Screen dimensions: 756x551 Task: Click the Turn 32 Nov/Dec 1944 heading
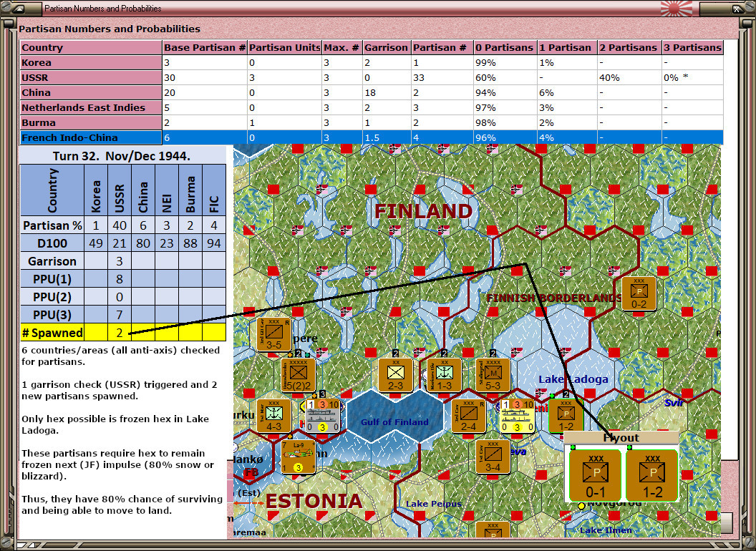point(122,156)
